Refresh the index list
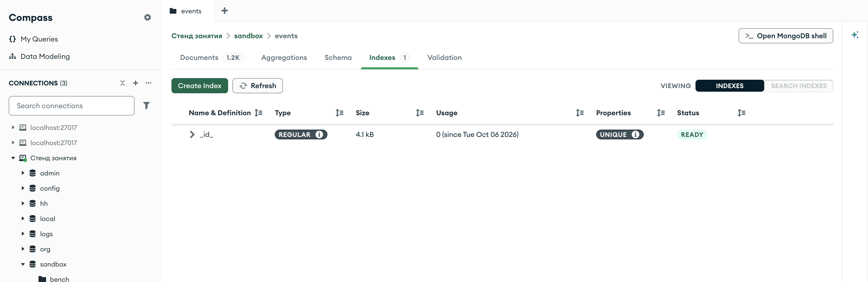This screenshot has width=868, height=282. pyautogui.click(x=257, y=86)
